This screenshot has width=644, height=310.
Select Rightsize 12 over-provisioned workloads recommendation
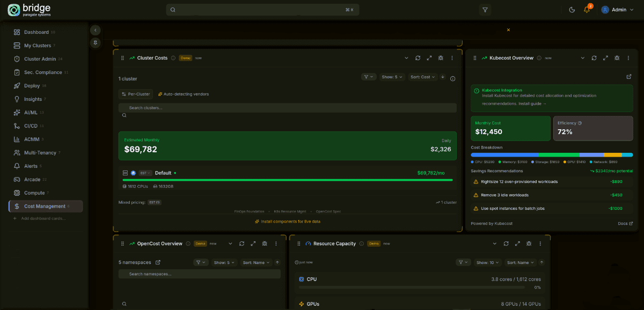[552, 182]
